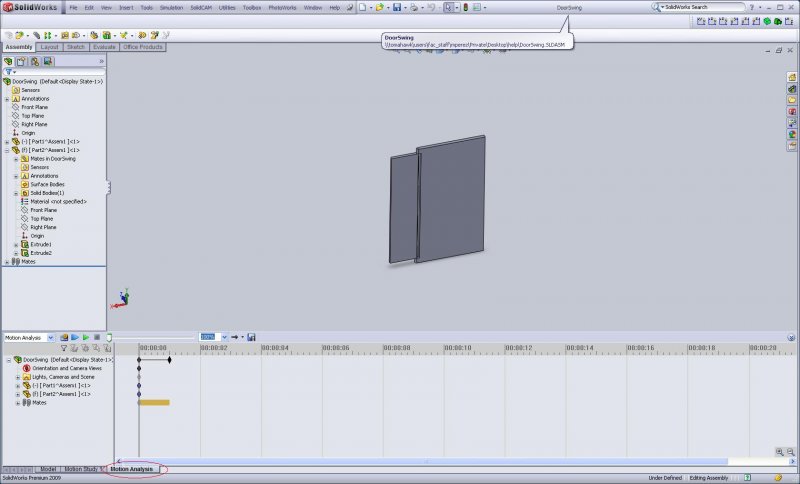The image size is (800, 484).
Task: Open the Insert menu
Action: pyautogui.click(x=126, y=8)
